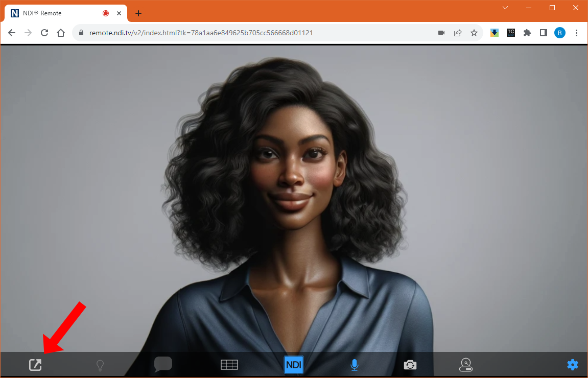Image resolution: width=588 pixels, height=378 pixels.
Task: Click the share link icon in bottom toolbar
Action: point(35,365)
